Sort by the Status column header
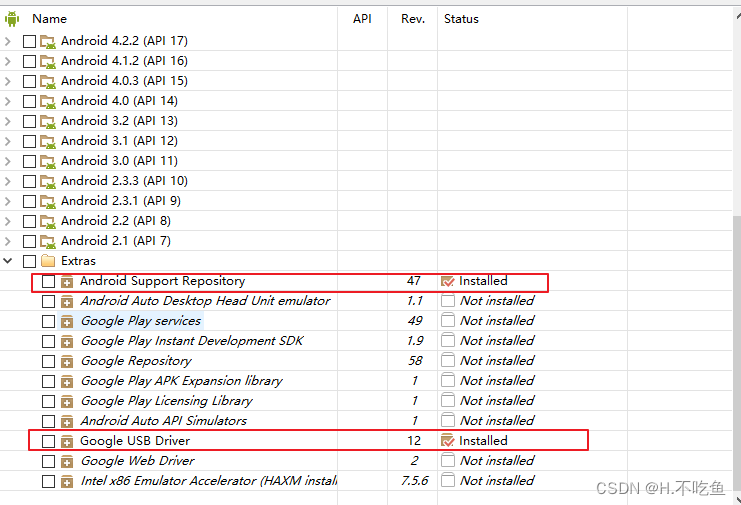The width and height of the screenshot is (741, 505). 461,19
